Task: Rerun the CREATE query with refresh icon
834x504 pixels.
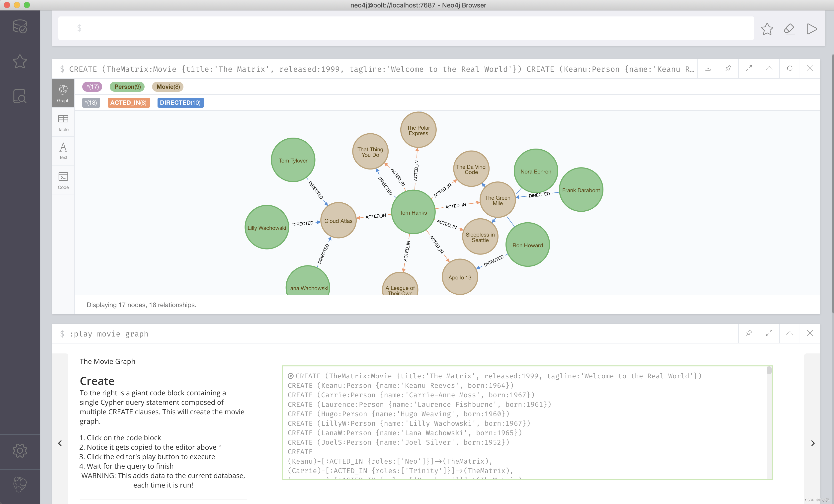Action: (x=789, y=69)
